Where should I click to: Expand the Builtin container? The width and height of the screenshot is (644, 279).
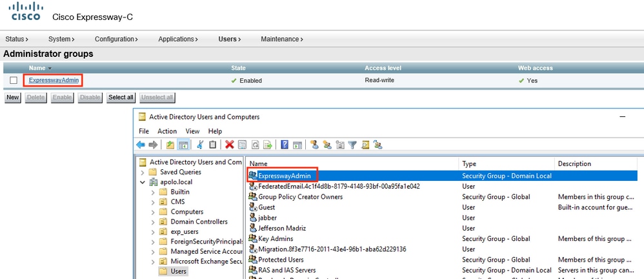[153, 192]
